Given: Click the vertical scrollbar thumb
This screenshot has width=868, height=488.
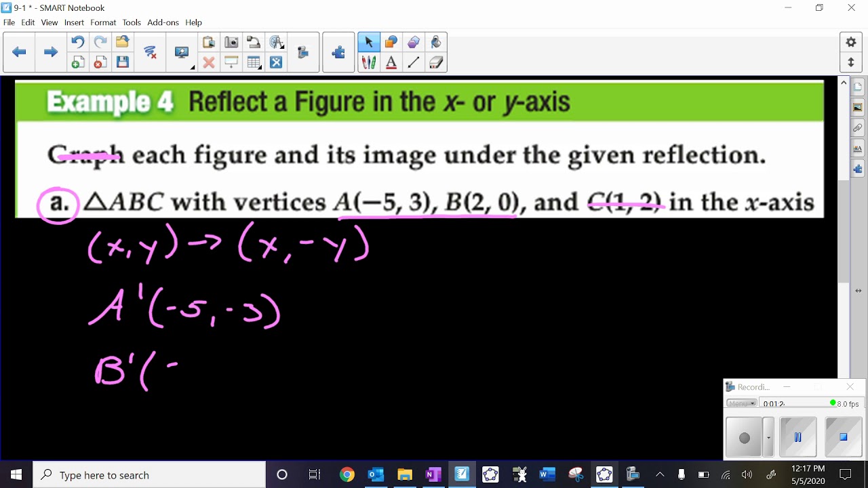Looking at the screenshot, I should (x=844, y=232).
